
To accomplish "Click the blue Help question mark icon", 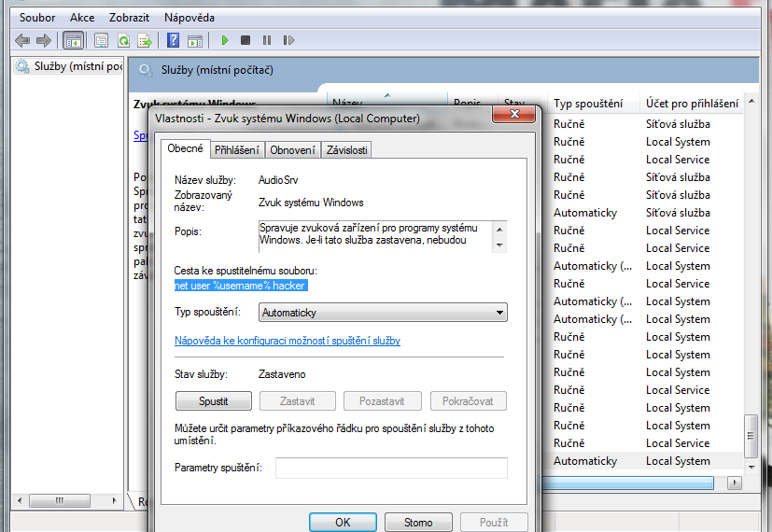I will click(173, 40).
